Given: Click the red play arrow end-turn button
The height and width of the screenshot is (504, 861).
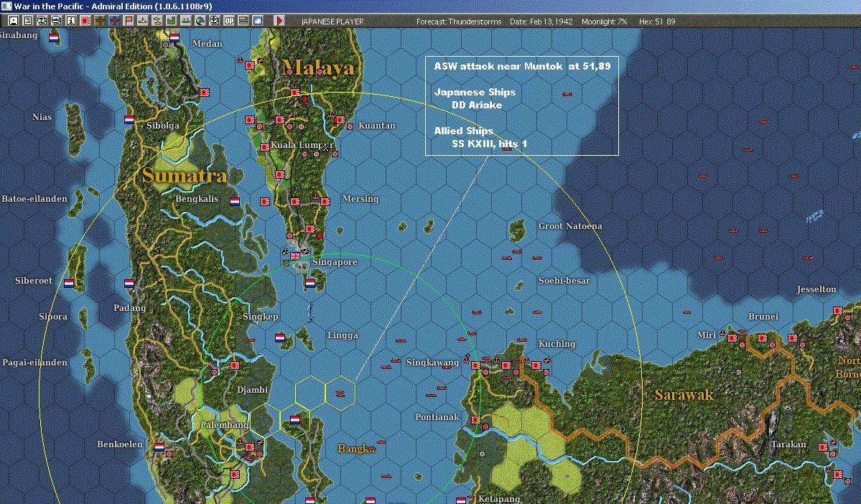Looking at the screenshot, I should 279,21.
